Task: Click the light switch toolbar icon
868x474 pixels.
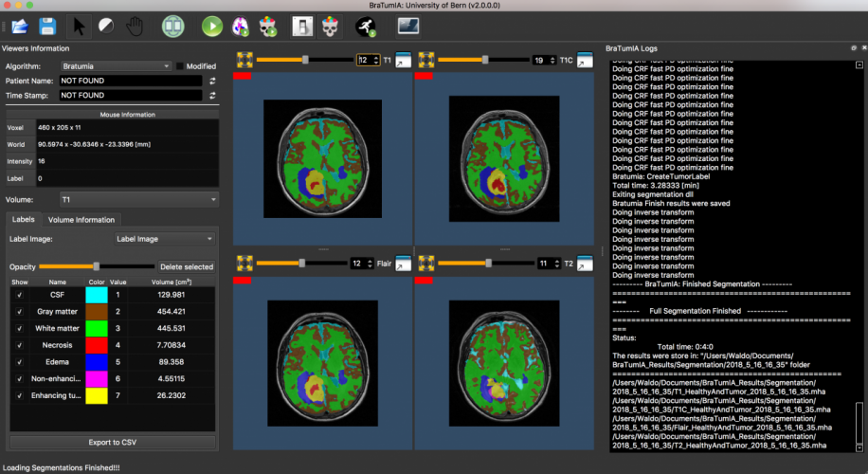Action: click(x=302, y=26)
